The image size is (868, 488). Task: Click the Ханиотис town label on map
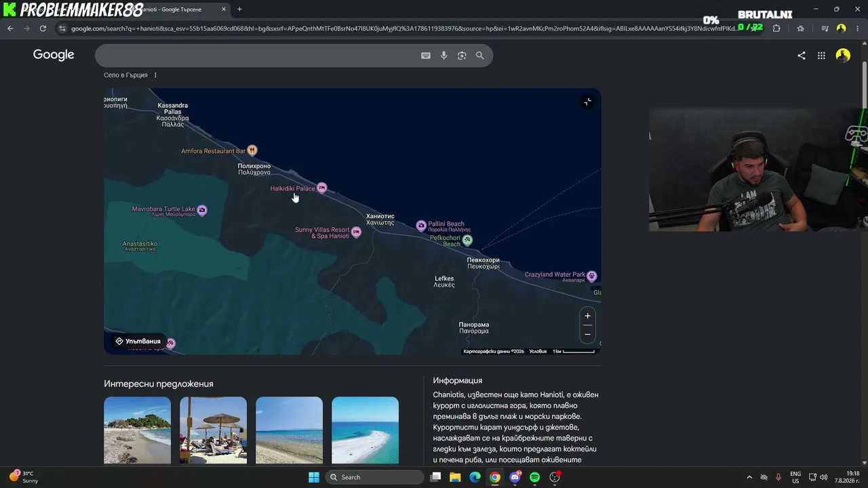(x=380, y=220)
